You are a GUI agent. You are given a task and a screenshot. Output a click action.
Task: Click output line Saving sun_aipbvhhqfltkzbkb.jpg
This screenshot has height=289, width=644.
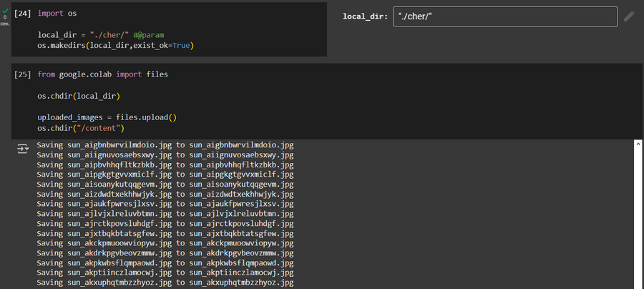click(165, 165)
